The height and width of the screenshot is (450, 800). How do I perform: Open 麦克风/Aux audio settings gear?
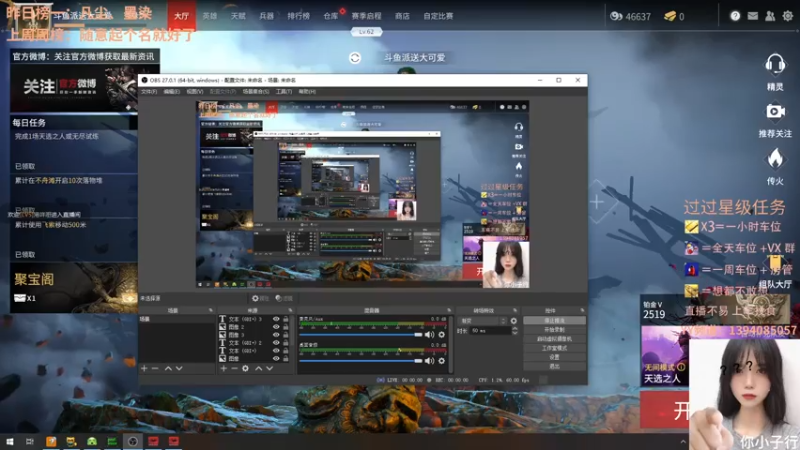click(442, 335)
